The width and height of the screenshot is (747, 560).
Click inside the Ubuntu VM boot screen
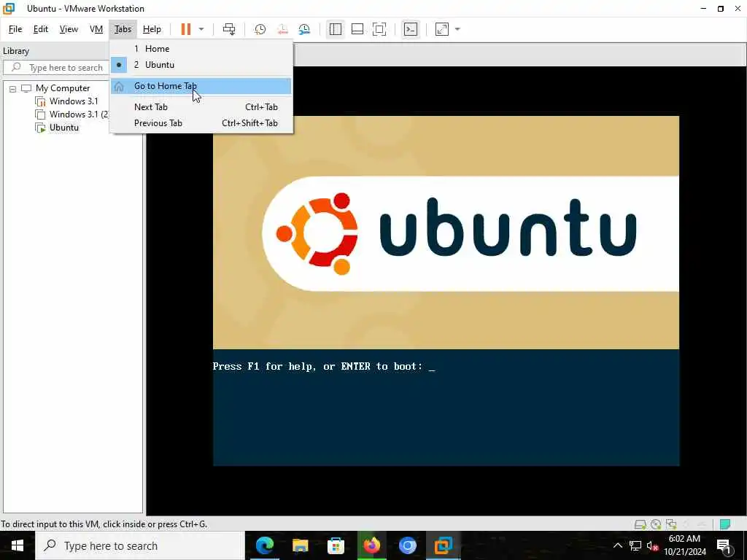pos(446,291)
